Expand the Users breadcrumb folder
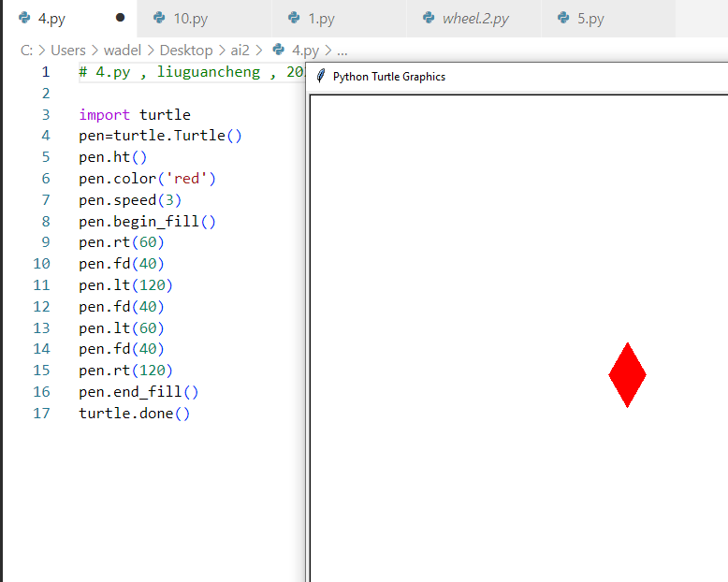Viewport: 728px width, 582px height. click(x=68, y=51)
